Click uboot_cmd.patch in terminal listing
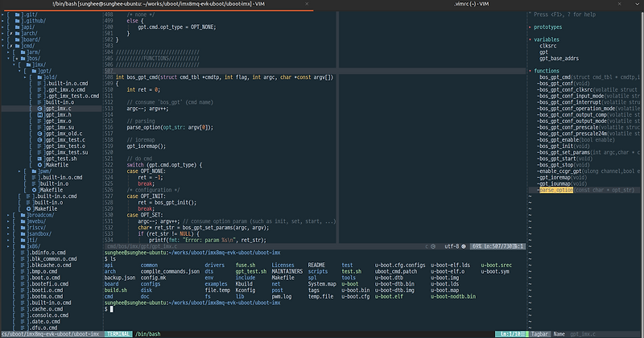 pyautogui.click(x=395, y=271)
